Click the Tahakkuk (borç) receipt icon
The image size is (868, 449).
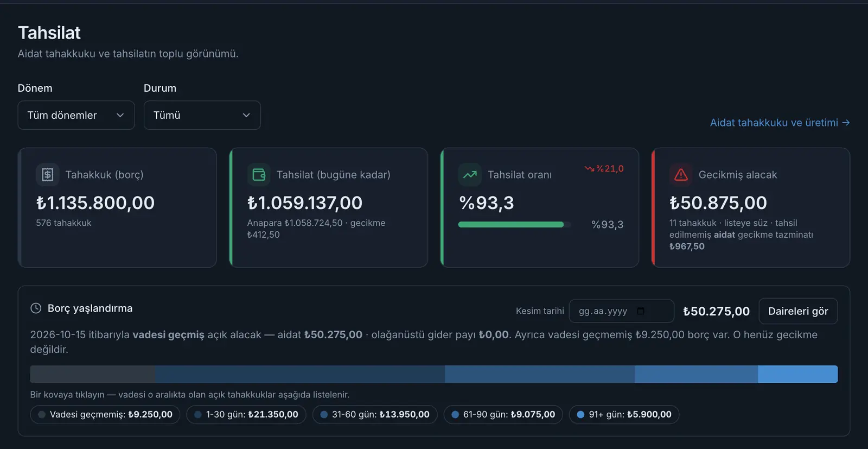click(47, 175)
